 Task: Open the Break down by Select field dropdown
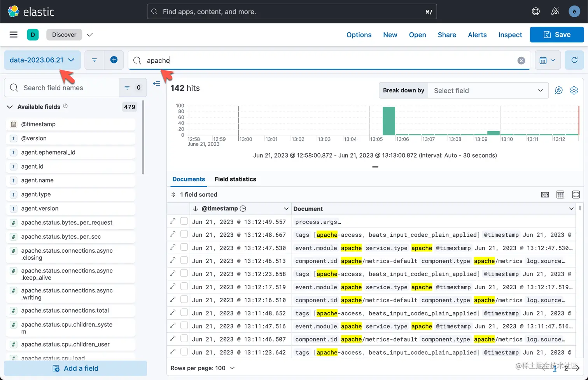[488, 90]
